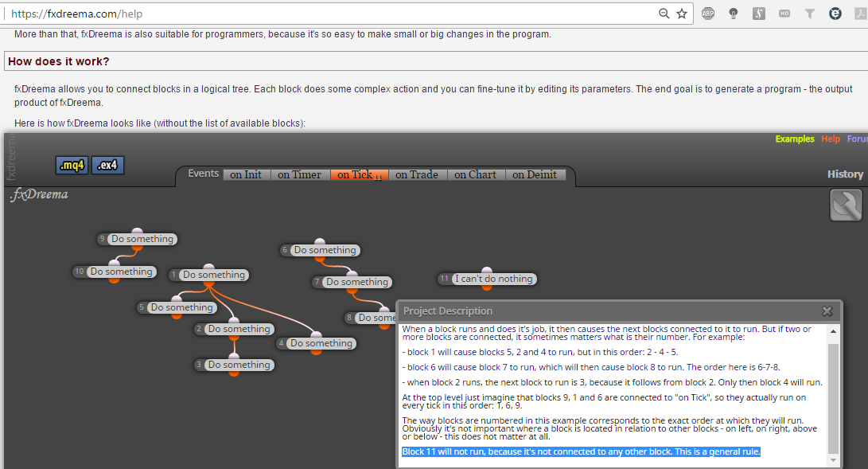Image resolution: width=868 pixels, height=469 pixels.
Task: Open the on Chart events tab
Action: click(x=476, y=175)
